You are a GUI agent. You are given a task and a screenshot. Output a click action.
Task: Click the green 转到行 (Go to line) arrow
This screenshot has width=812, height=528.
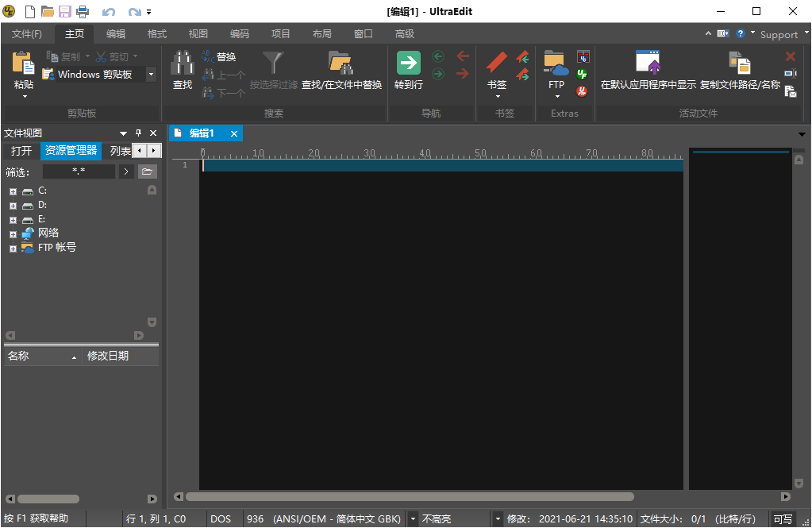[409, 63]
